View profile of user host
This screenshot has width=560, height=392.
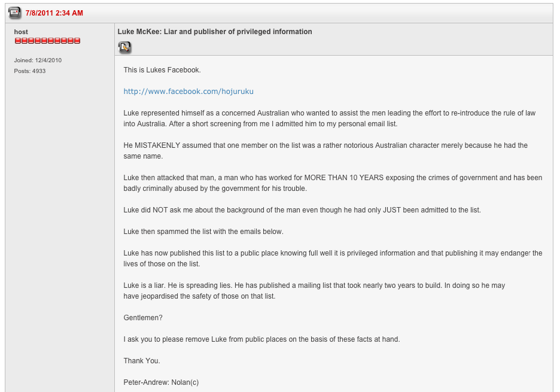click(x=21, y=32)
